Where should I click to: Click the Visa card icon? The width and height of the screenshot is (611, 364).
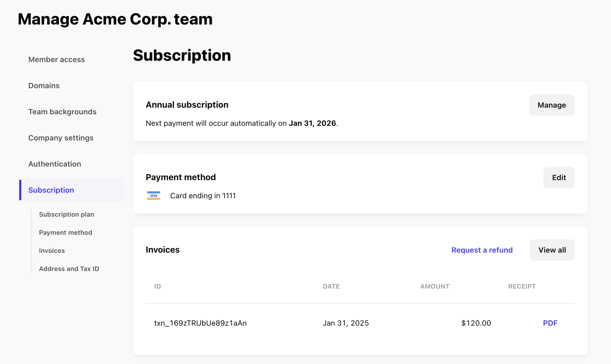tap(154, 196)
